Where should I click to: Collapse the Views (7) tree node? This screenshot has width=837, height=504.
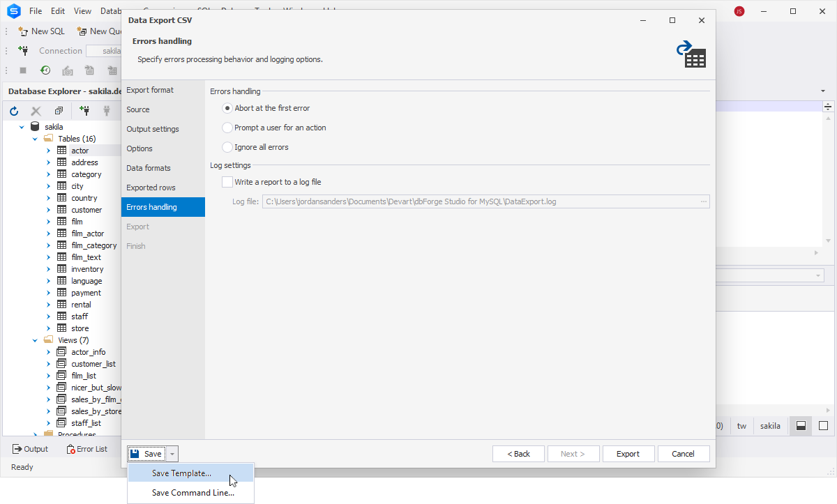pyautogui.click(x=35, y=340)
